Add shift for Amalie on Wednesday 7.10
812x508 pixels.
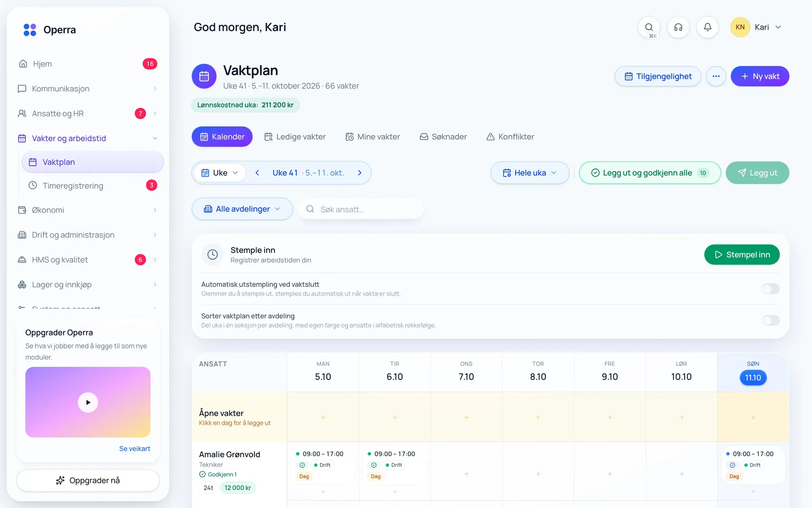tap(466, 474)
